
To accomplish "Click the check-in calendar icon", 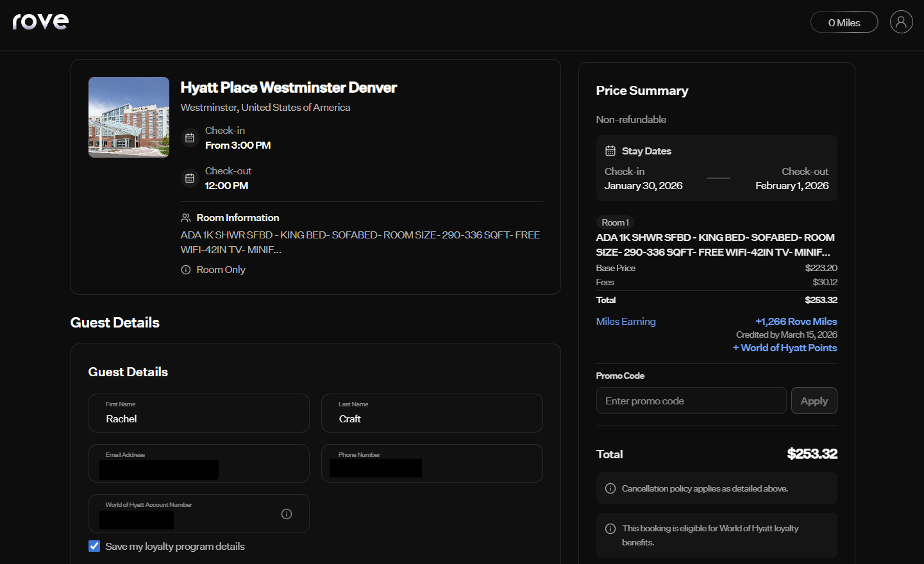I will point(189,137).
